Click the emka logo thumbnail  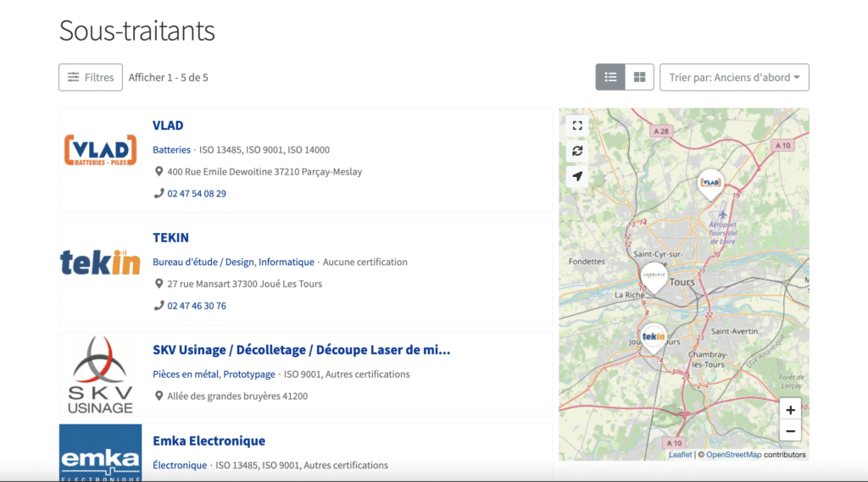[100, 452]
